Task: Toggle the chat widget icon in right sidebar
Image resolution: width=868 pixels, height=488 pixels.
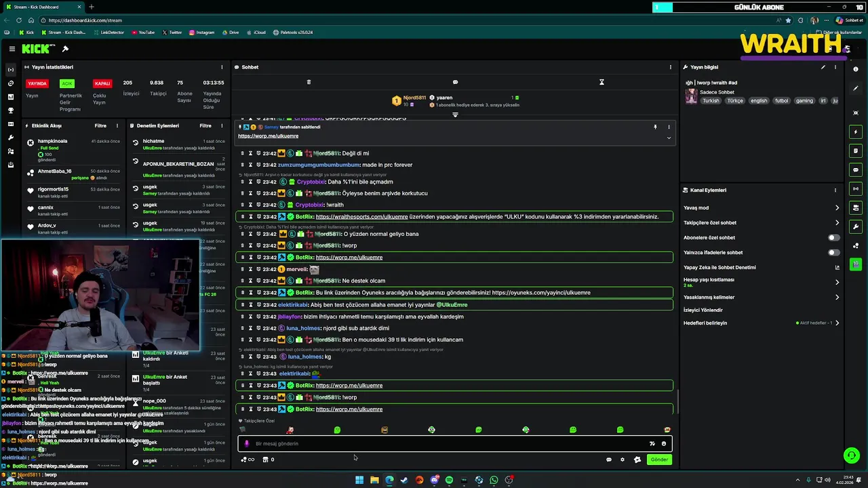Action: coord(856,169)
